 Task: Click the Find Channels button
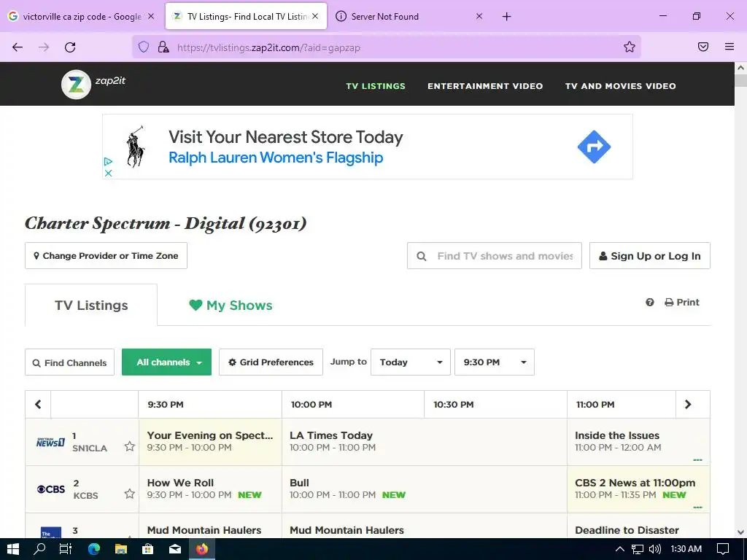[x=69, y=362]
